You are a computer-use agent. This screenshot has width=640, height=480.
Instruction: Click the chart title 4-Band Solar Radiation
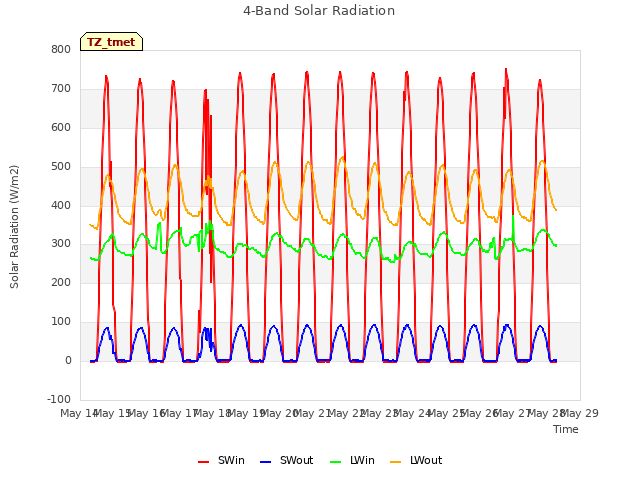[319, 11]
